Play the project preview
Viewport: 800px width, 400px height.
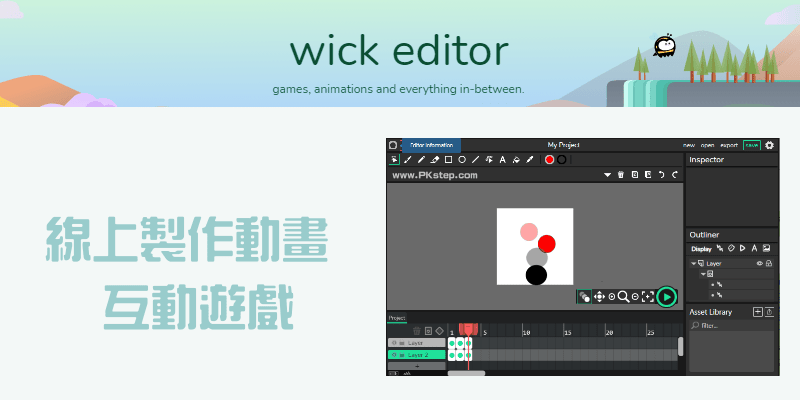(x=666, y=296)
